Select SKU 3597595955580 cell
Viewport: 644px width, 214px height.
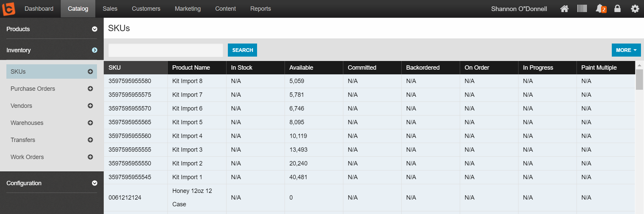(x=136, y=81)
